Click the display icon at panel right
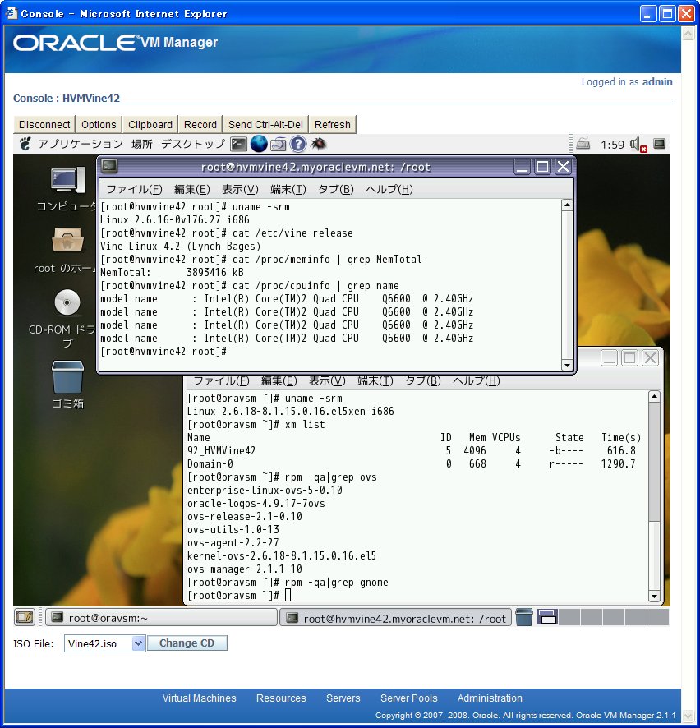This screenshot has width=700, height=728. tap(659, 144)
